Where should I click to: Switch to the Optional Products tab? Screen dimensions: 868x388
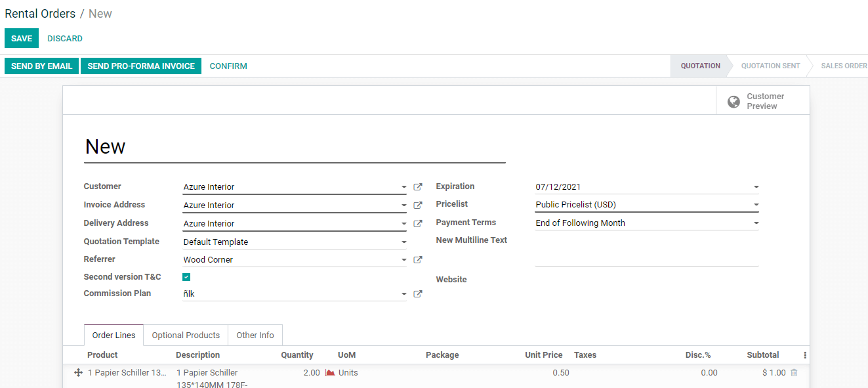(x=186, y=335)
